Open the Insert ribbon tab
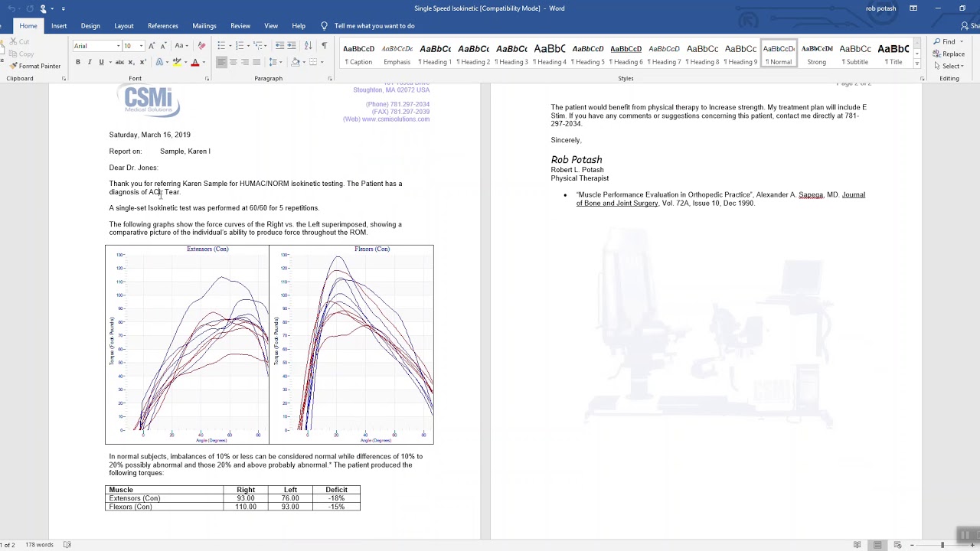Viewport: 980px width, 551px height. tap(59, 26)
